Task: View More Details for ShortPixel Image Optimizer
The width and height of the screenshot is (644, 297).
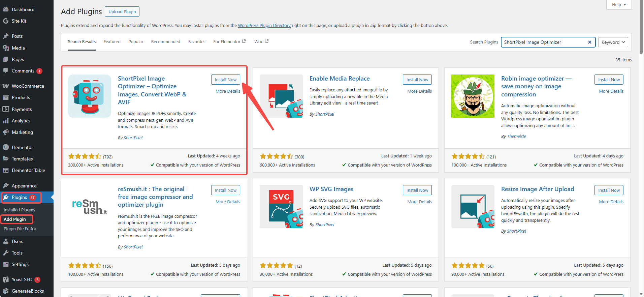Action: [x=228, y=91]
